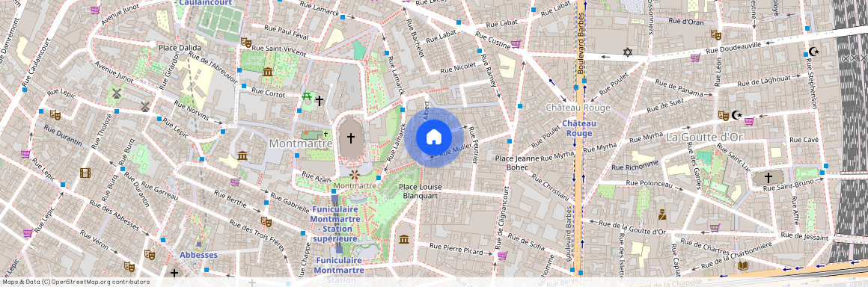Viewport: 868px width, 287px height.
Task: Click the cross icon right of the picnic icon
Action: tap(320, 100)
